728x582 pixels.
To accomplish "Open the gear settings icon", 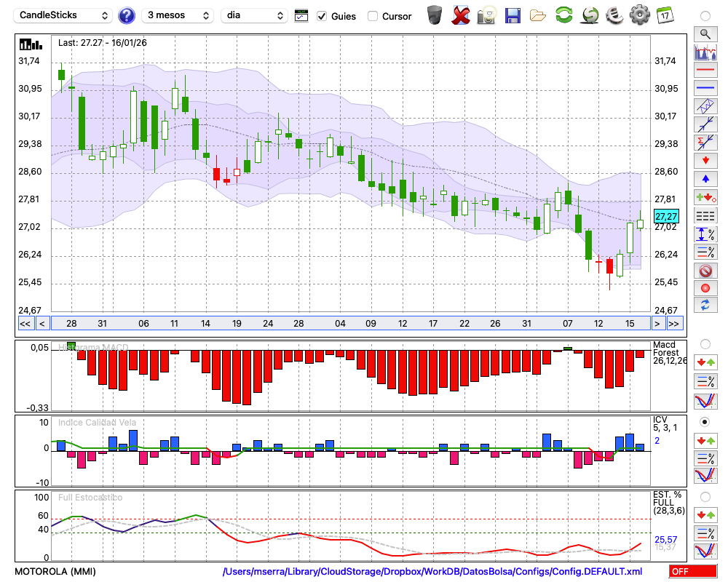I will [x=639, y=15].
